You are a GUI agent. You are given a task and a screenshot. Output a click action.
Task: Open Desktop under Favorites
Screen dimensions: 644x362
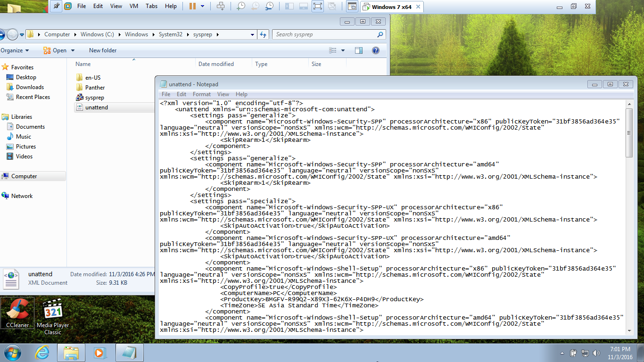point(26,77)
